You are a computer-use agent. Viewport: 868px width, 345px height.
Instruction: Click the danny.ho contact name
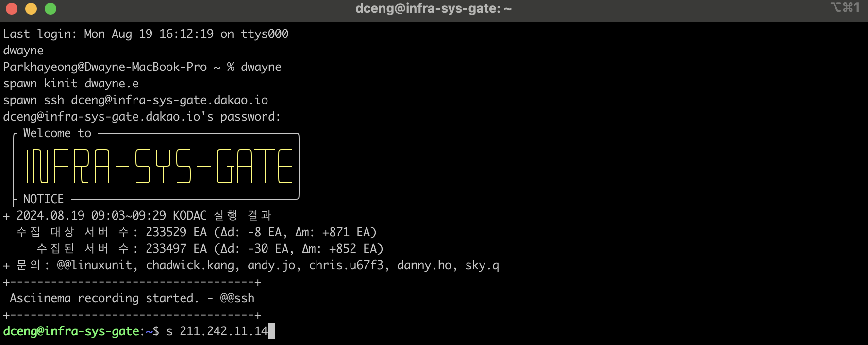424,265
